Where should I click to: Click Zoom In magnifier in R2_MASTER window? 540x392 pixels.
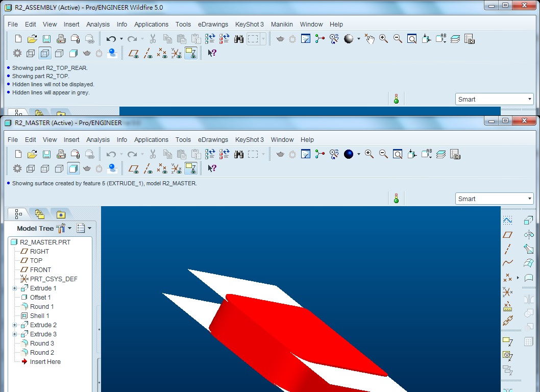369,154
